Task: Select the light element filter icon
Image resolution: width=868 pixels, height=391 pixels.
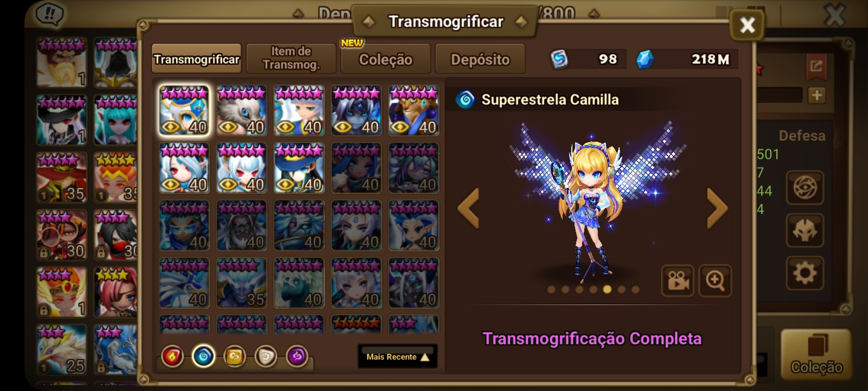Action: coord(266,357)
